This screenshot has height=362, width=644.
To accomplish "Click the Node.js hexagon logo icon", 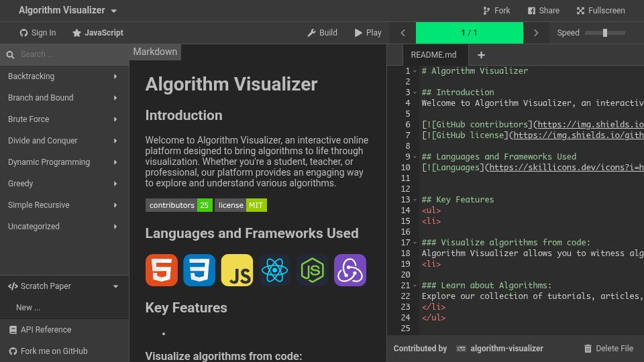I will [313, 270].
